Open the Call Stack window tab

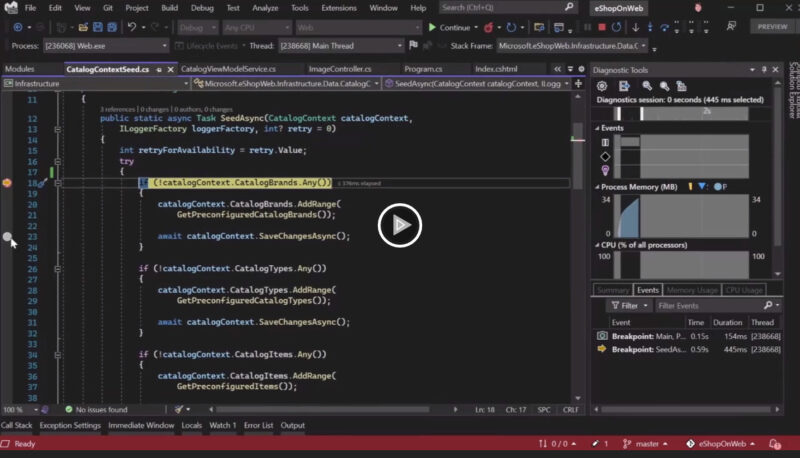click(x=16, y=425)
